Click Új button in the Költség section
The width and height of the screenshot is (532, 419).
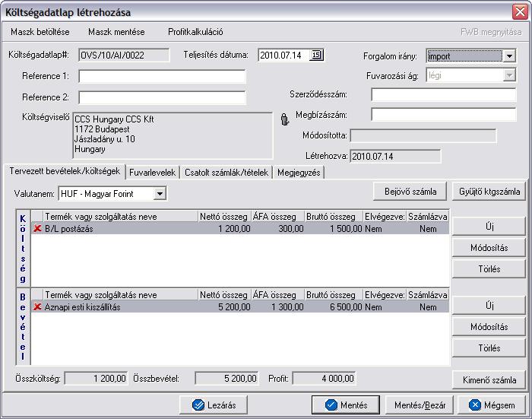click(x=489, y=226)
